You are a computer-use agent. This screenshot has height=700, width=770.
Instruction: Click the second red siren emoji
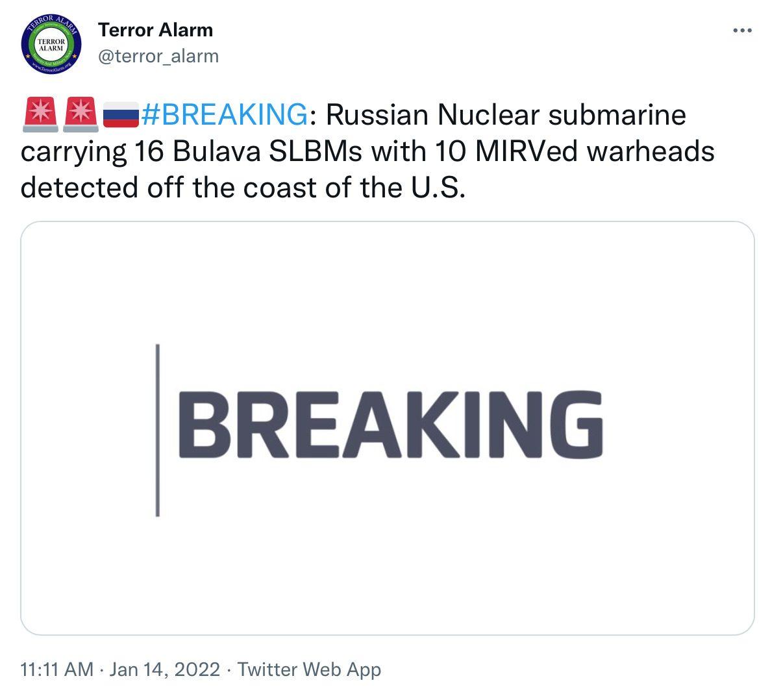[80, 115]
